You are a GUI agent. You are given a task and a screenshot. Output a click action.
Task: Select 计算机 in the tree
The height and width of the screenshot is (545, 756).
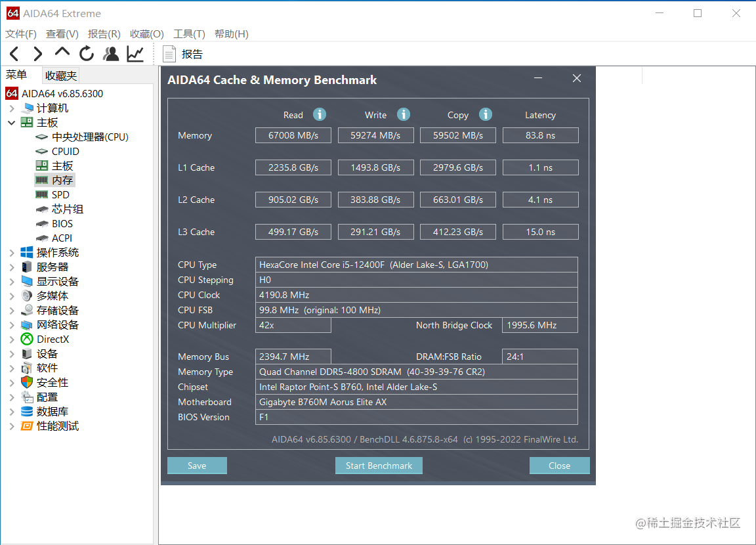(52, 108)
